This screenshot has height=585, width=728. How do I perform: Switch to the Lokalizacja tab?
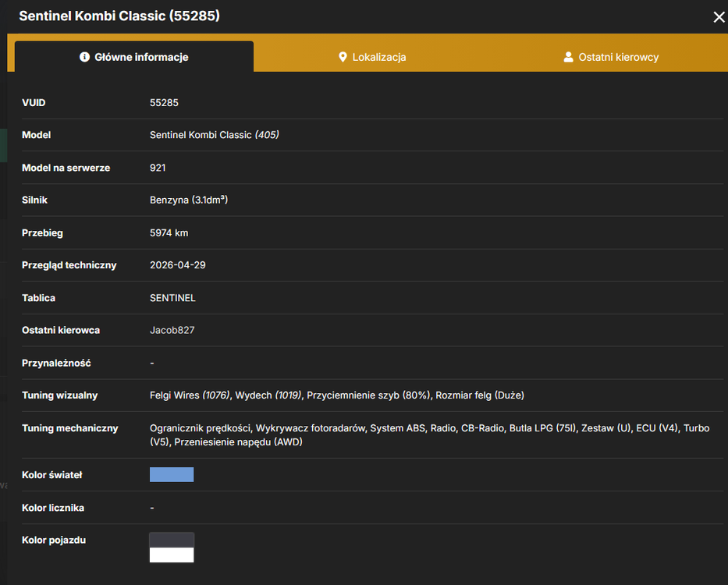click(x=372, y=57)
